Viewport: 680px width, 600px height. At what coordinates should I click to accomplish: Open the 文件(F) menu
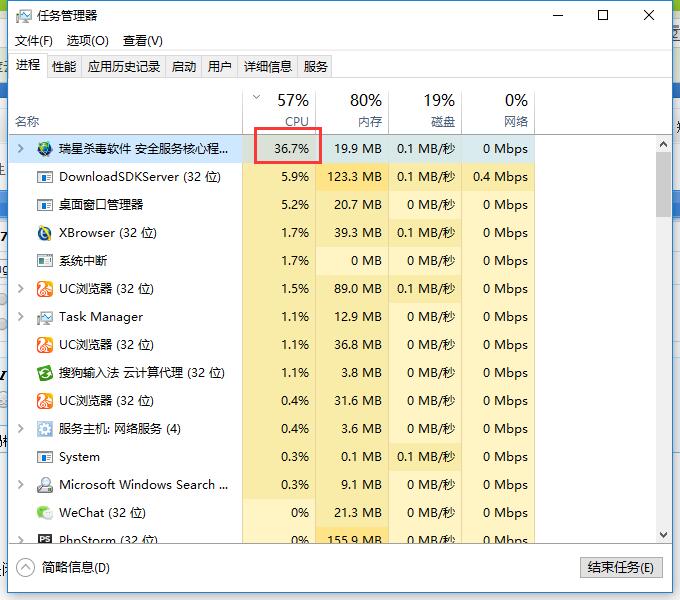(x=34, y=41)
